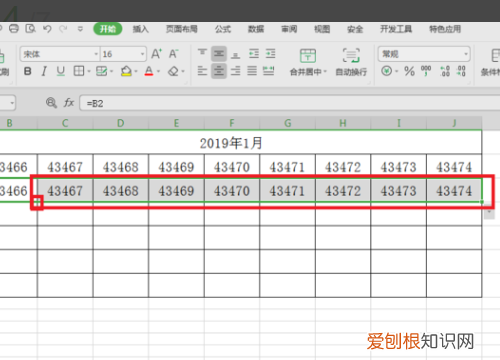Expand quick access toolbar customize arrow
500x360 pixels.
point(80,29)
